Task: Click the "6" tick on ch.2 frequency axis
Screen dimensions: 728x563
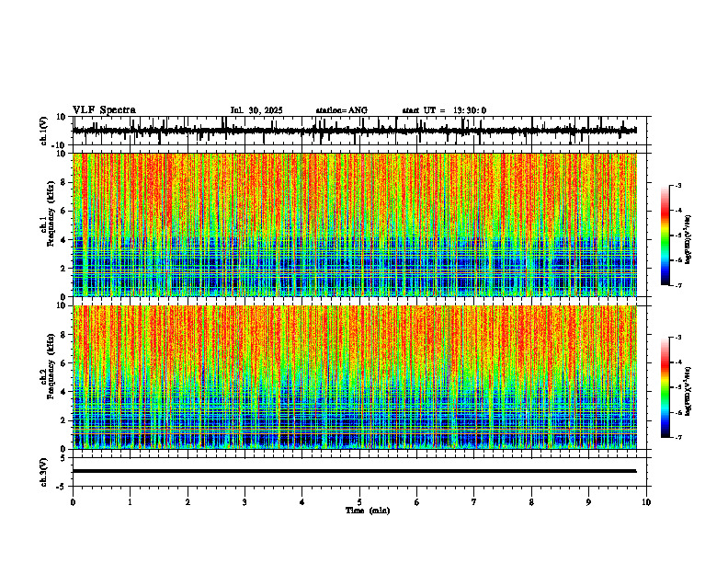Action: click(x=63, y=363)
